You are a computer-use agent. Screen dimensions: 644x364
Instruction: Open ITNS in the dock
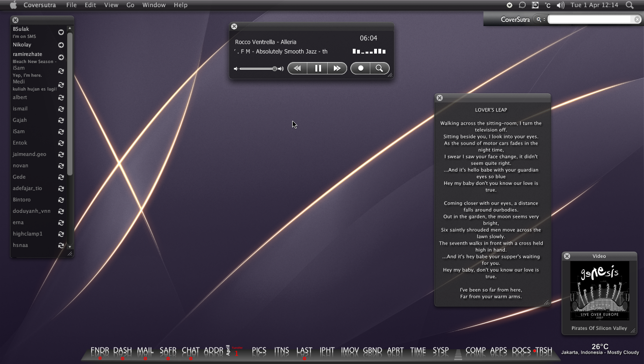click(x=282, y=350)
